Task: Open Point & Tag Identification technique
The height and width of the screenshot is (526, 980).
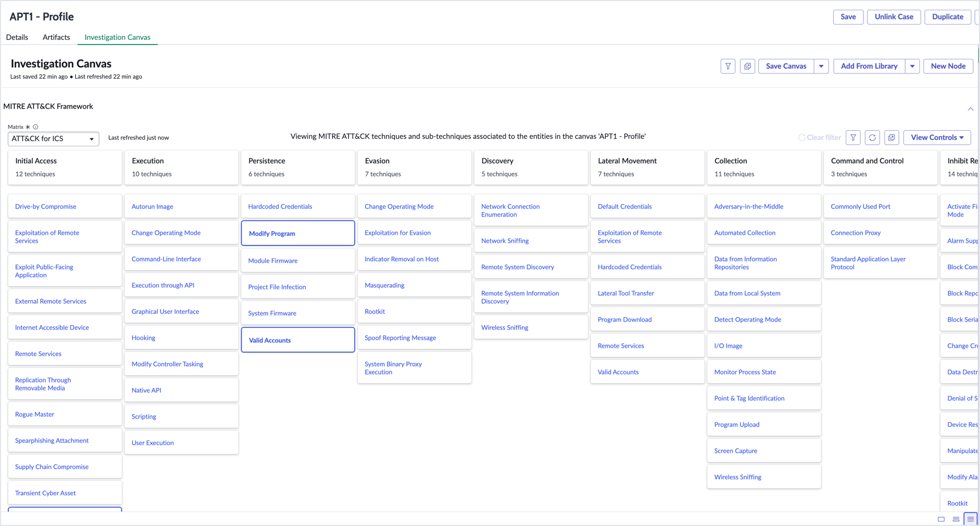Action: pyautogui.click(x=764, y=398)
